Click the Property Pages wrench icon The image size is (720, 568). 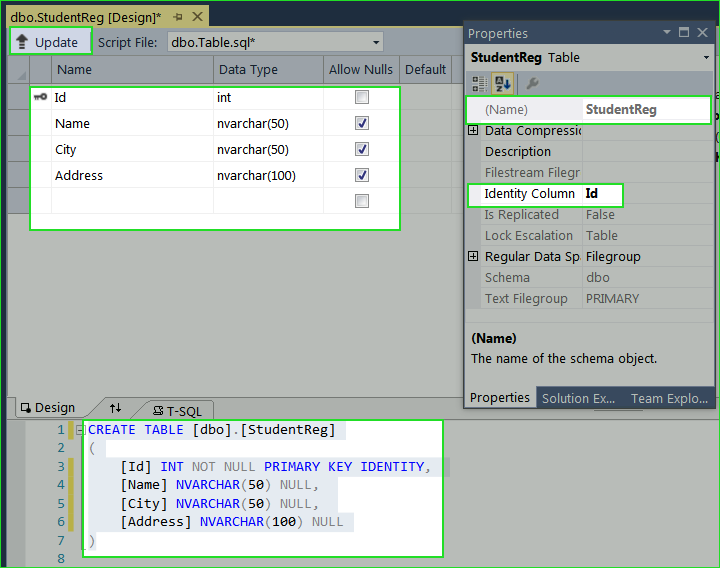click(532, 84)
